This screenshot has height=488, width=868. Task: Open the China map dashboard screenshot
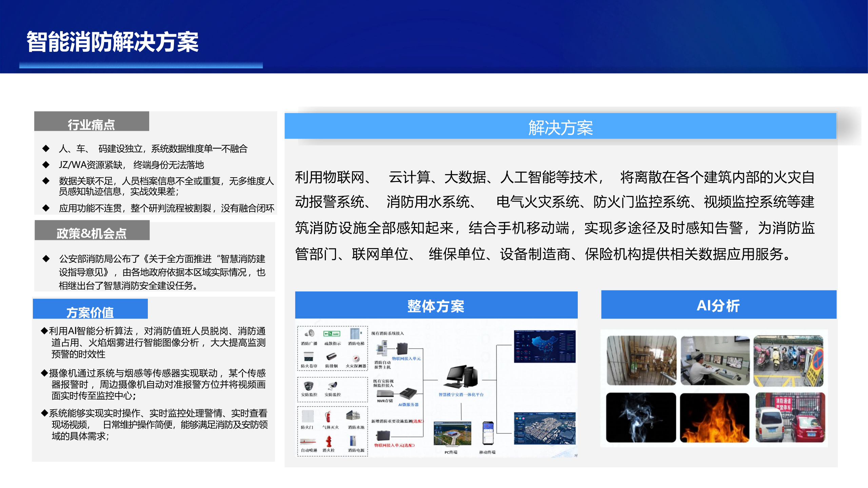[x=545, y=346]
